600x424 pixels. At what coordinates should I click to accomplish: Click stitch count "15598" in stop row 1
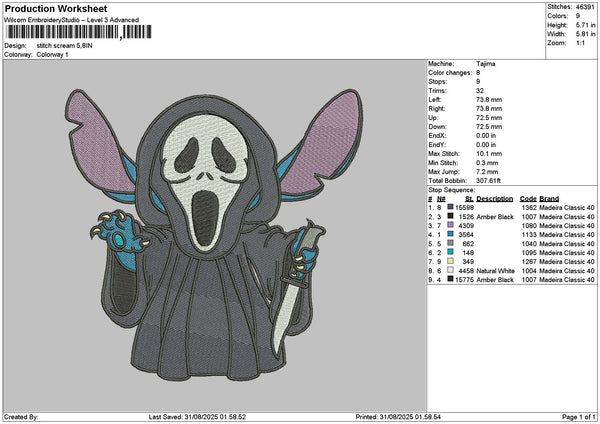click(464, 208)
